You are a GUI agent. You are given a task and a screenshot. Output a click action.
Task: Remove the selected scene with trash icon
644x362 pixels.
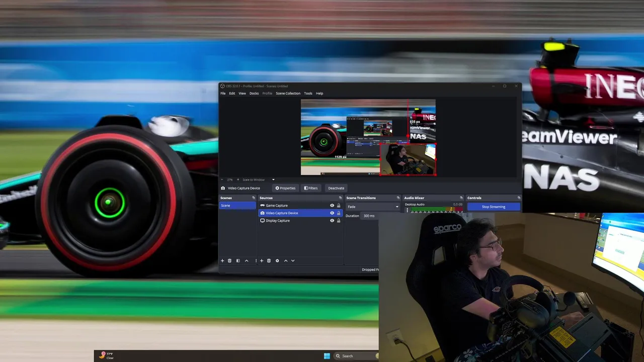click(x=229, y=260)
